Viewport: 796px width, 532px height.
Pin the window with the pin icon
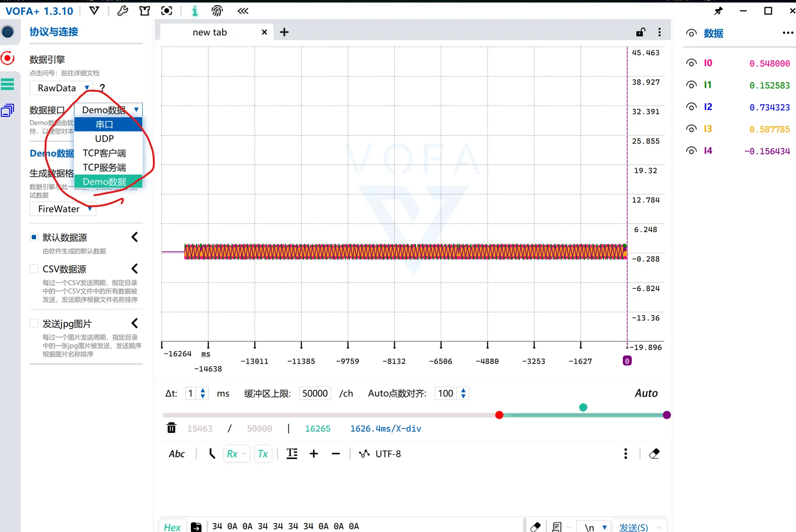(718, 11)
